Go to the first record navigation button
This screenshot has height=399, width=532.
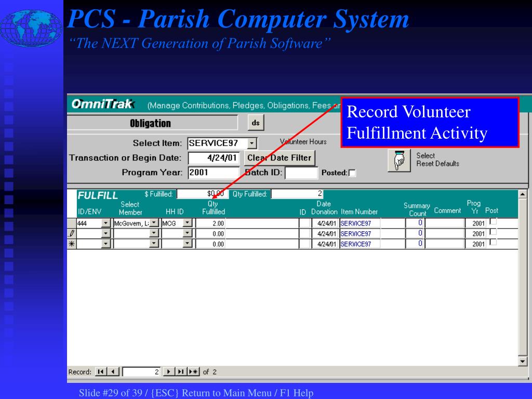(x=100, y=371)
